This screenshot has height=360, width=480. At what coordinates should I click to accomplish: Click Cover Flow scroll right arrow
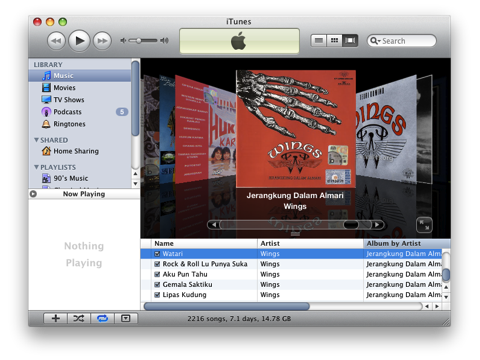coord(377,225)
